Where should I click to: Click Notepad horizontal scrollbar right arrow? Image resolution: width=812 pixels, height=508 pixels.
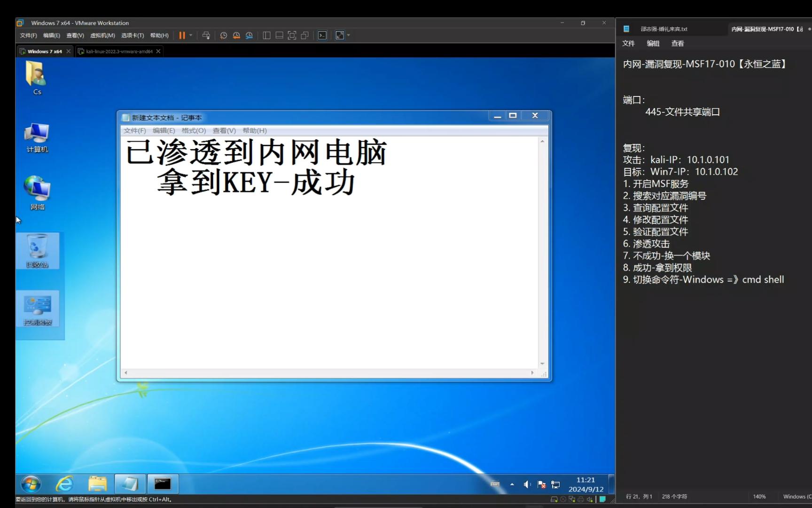pyautogui.click(x=532, y=373)
